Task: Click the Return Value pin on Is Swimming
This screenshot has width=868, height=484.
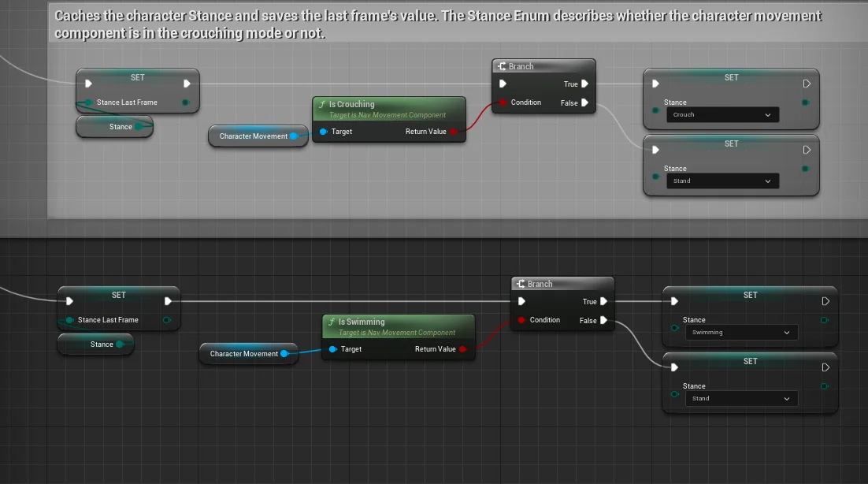Action: (x=463, y=349)
